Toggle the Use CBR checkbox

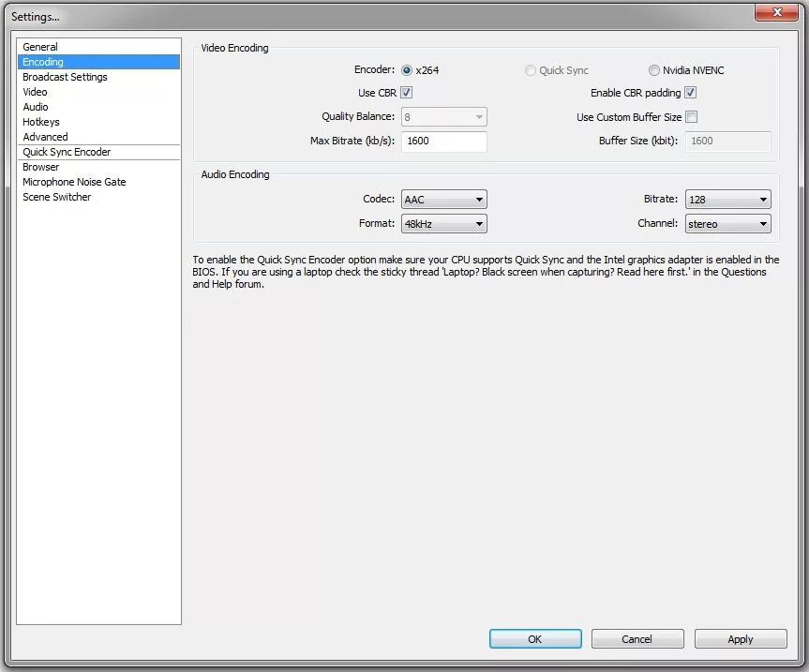click(407, 93)
